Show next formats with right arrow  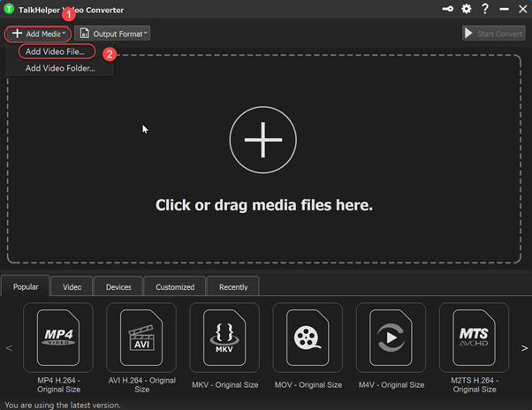(524, 348)
